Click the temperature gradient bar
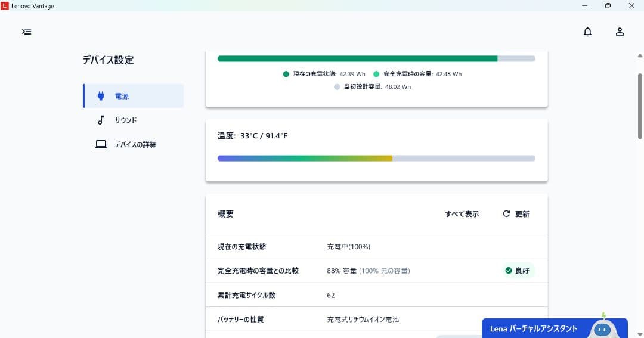The width and height of the screenshot is (644, 338). (376, 159)
